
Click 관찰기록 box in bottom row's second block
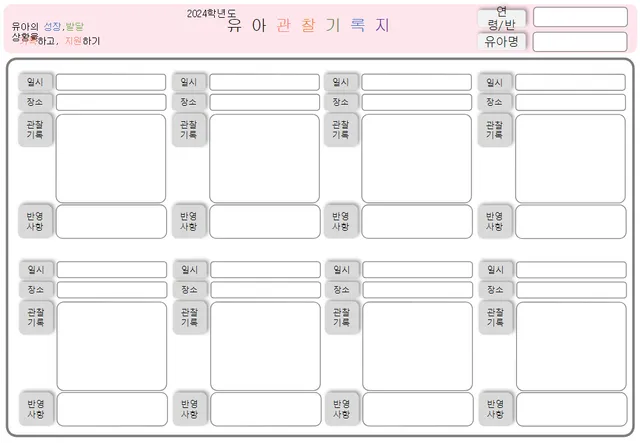(x=266, y=346)
